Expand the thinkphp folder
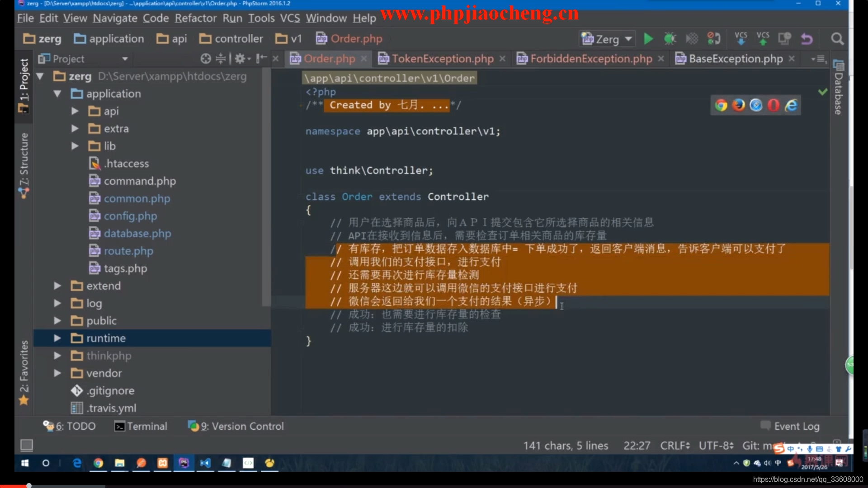Viewport: 868px width, 488px height. [x=57, y=356]
